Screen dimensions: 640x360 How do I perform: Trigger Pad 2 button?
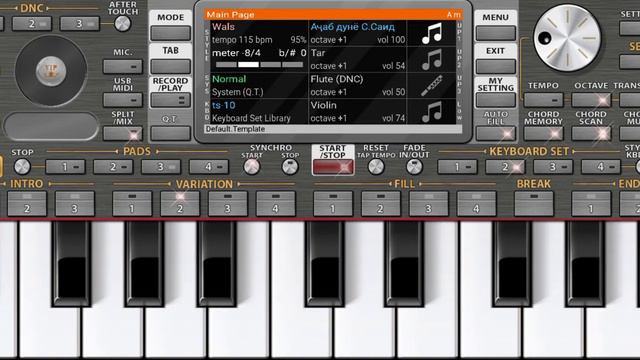(113, 167)
